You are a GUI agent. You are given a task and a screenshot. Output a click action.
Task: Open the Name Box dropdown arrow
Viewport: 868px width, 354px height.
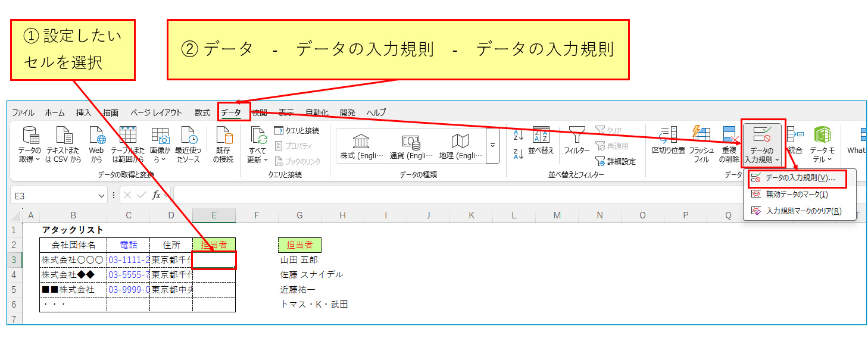point(101,195)
